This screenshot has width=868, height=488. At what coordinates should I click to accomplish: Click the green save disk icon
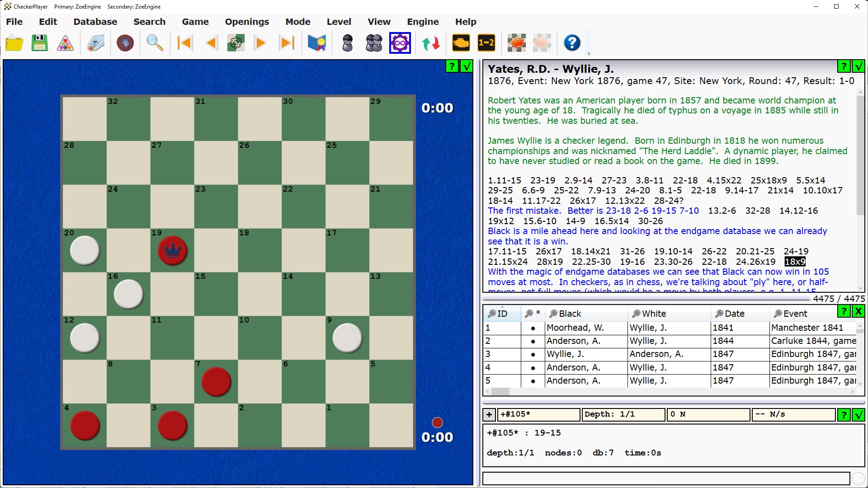point(40,43)
